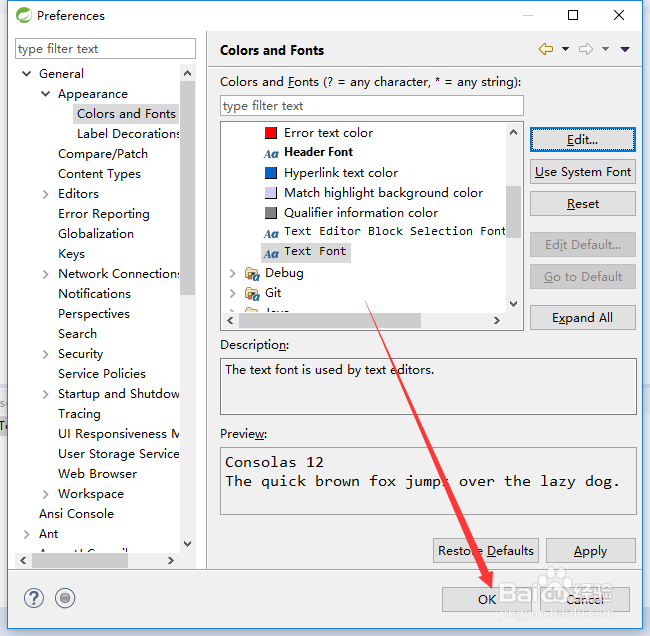This screenshot has width=650, height=636.
Task: Click the Help question mark icon
Action: click(34, 598)
